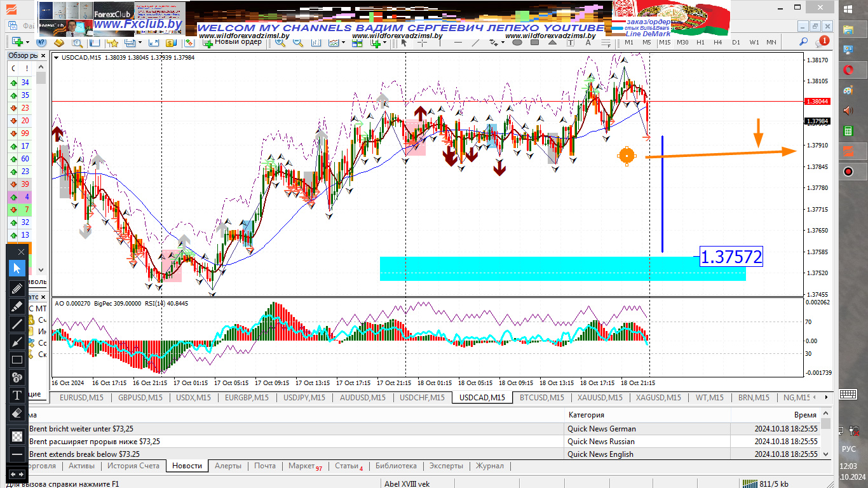Open the Navigator star icon
This screenshot has height=488, width=868.
[113, 43]
